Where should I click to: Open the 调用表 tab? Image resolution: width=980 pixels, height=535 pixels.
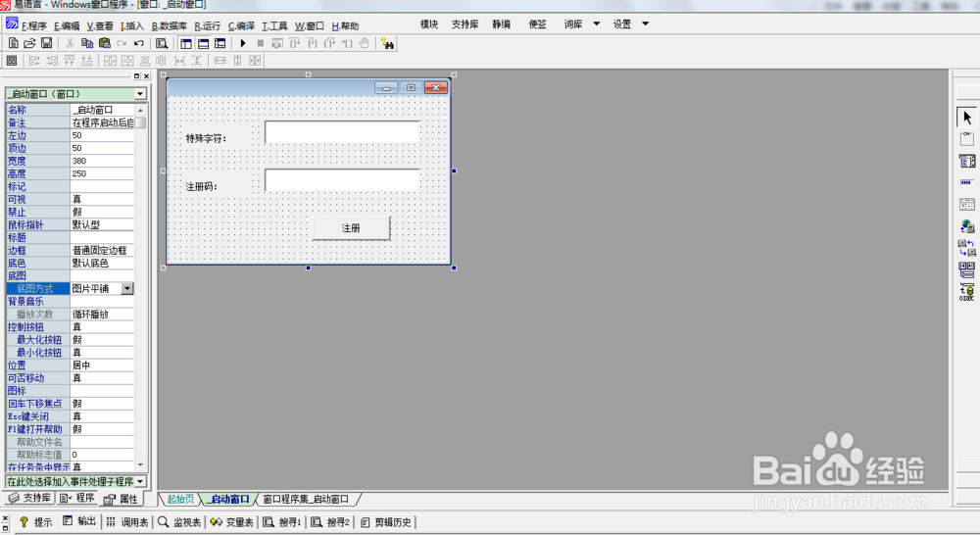(x=127, y=522)
